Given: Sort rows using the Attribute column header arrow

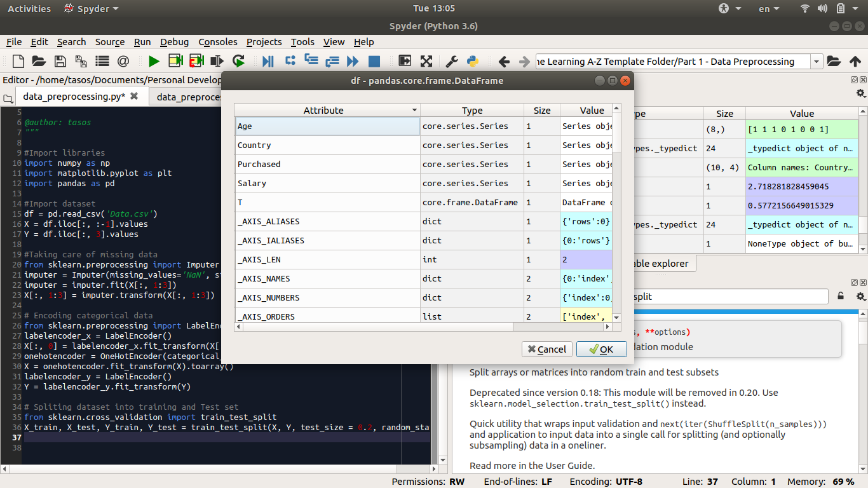Looking at the screenshot, I should [x=414, y=110].
